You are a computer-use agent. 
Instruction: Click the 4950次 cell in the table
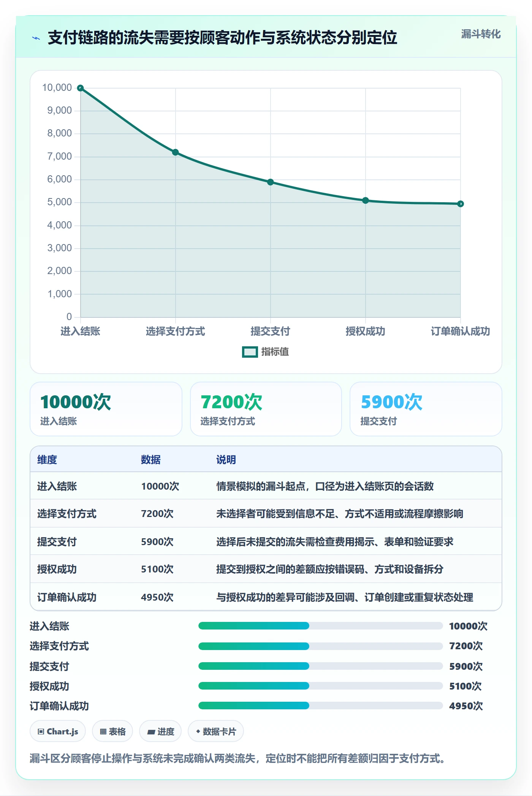(157, 597)
